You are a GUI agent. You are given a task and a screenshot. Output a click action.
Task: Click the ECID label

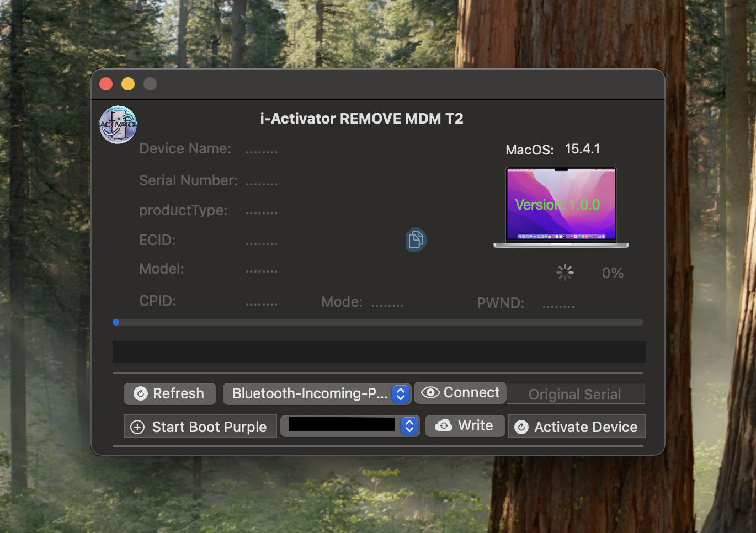(x=157, y=240)
